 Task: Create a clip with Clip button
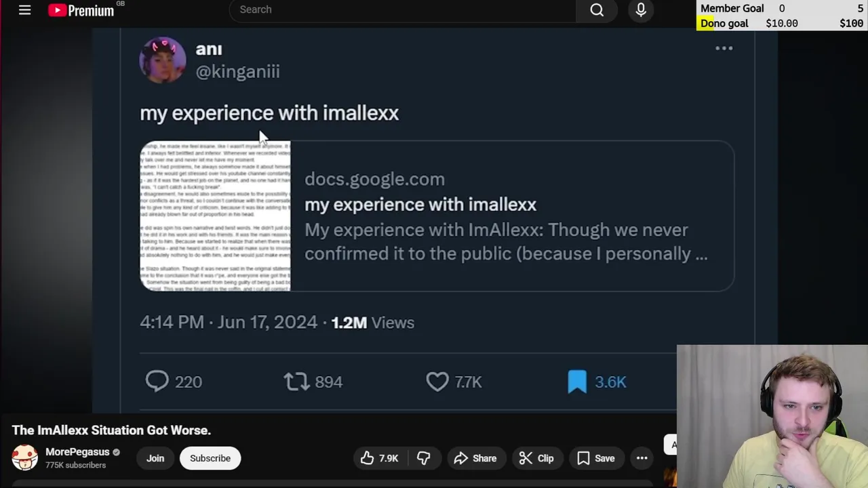pos(536,458)
